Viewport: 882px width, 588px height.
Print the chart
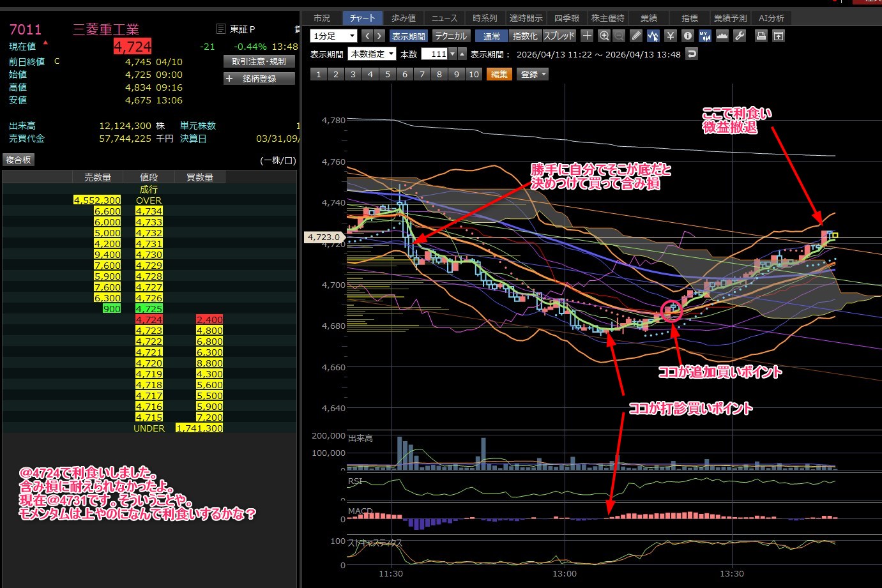click(761, 36)
